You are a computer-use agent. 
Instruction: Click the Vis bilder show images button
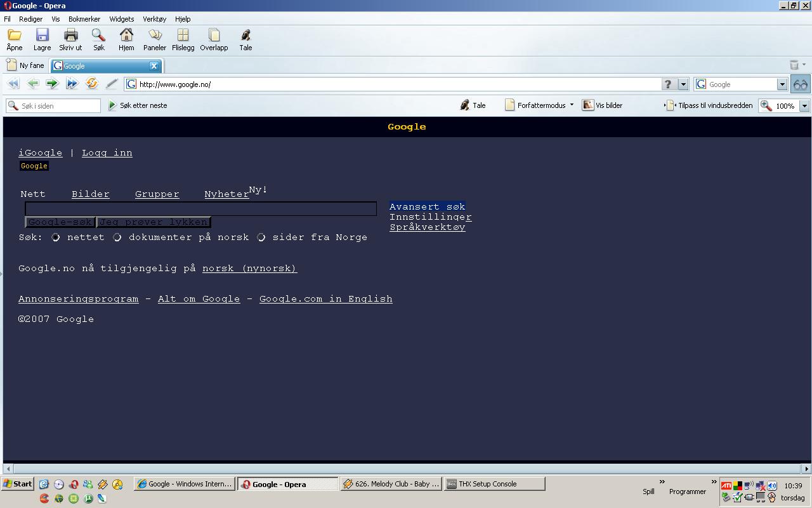coord(602,105)
